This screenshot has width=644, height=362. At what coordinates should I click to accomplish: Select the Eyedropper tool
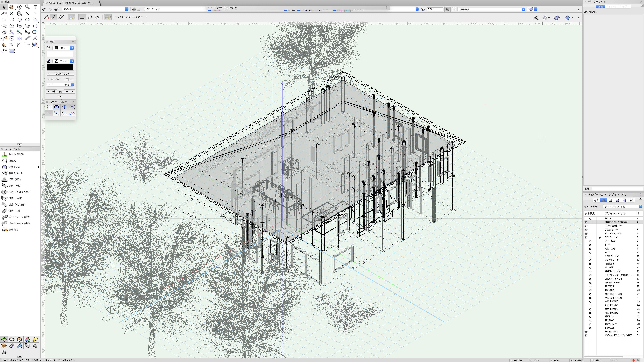click(12, 32)
